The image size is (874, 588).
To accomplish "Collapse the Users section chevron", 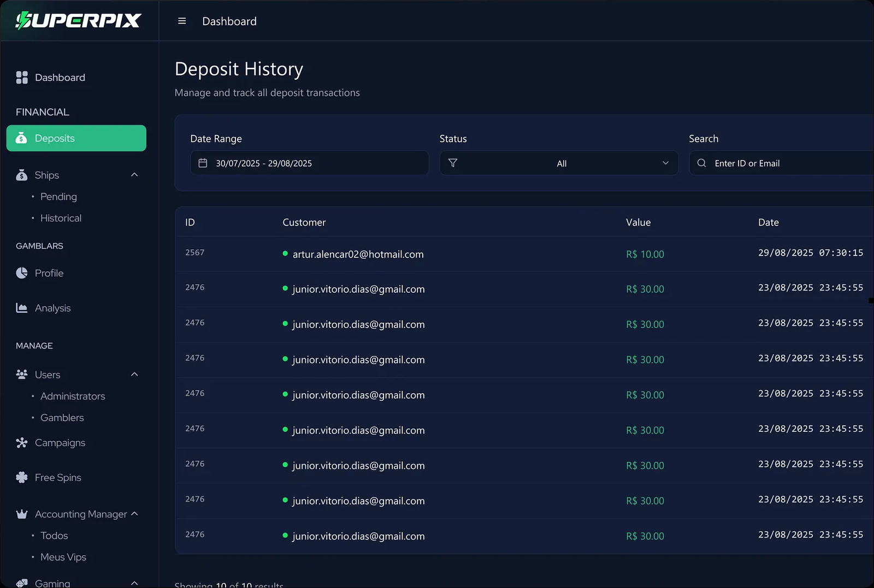I will click(x=134, y=375).
